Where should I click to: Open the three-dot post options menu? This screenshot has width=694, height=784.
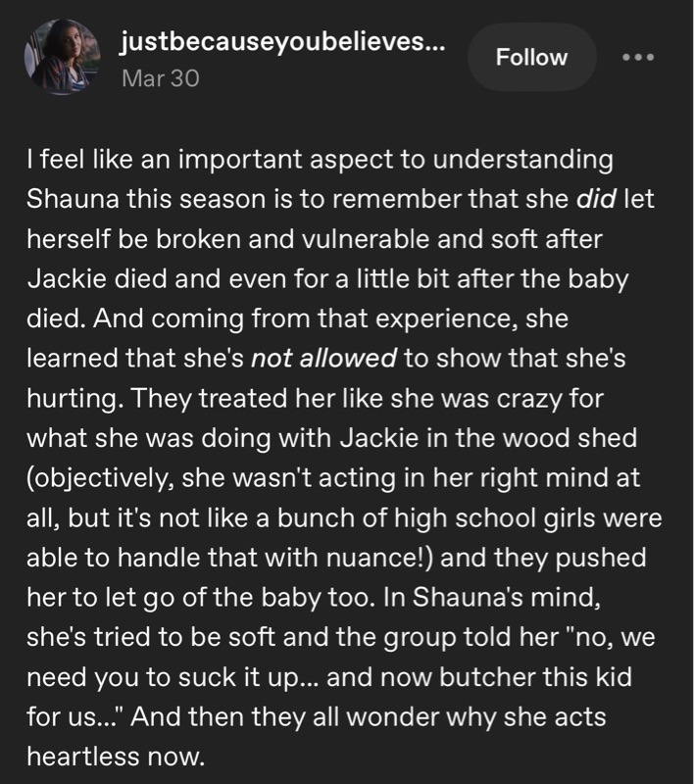coord(638,57)
